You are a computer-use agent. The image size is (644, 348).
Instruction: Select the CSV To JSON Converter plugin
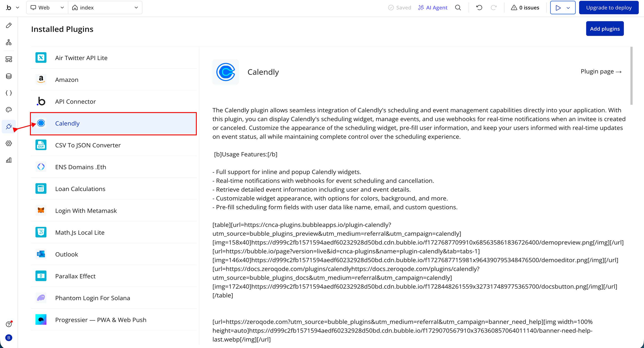[x=88, y=145]
